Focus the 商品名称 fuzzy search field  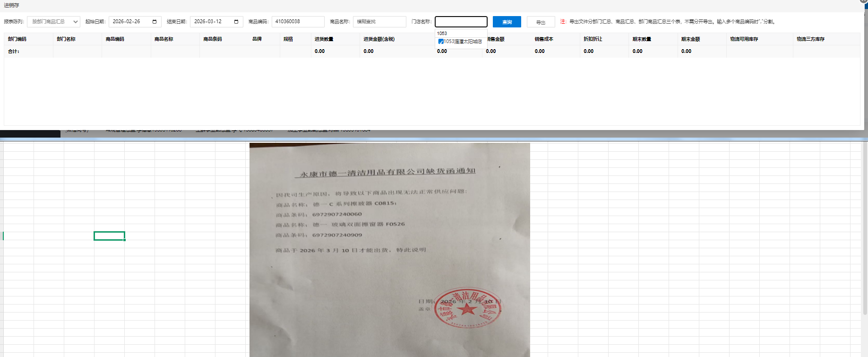(x=379, y=22)
